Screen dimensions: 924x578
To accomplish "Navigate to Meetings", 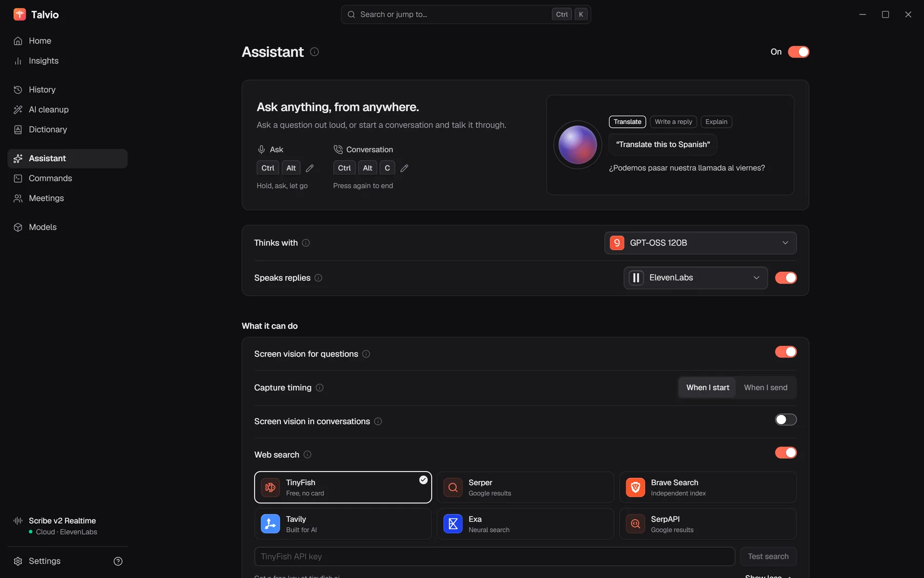I will click(x=67, y=198).
